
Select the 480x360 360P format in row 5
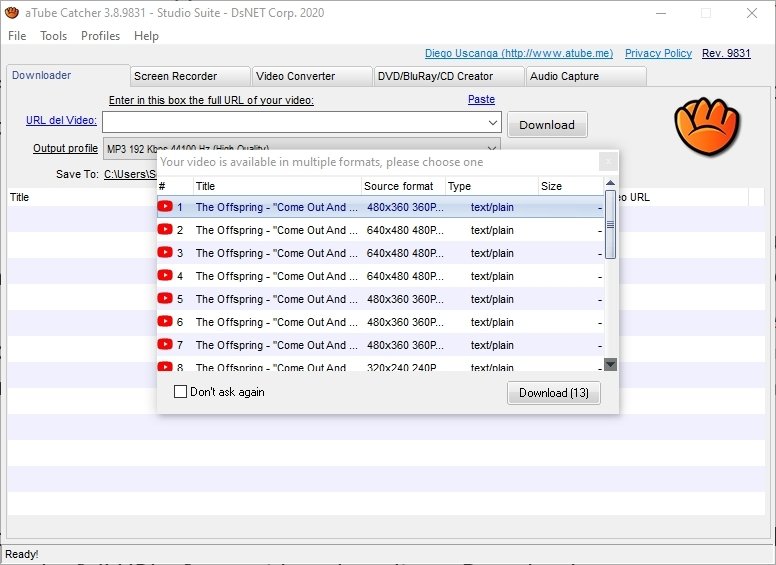[x=405, y=299]
